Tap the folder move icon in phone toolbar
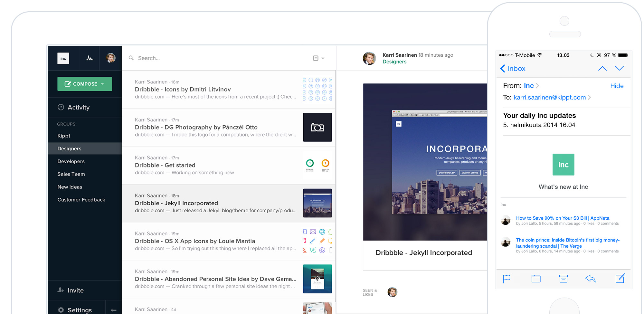This screenshot has height=314, width=644. pos(536,279)
